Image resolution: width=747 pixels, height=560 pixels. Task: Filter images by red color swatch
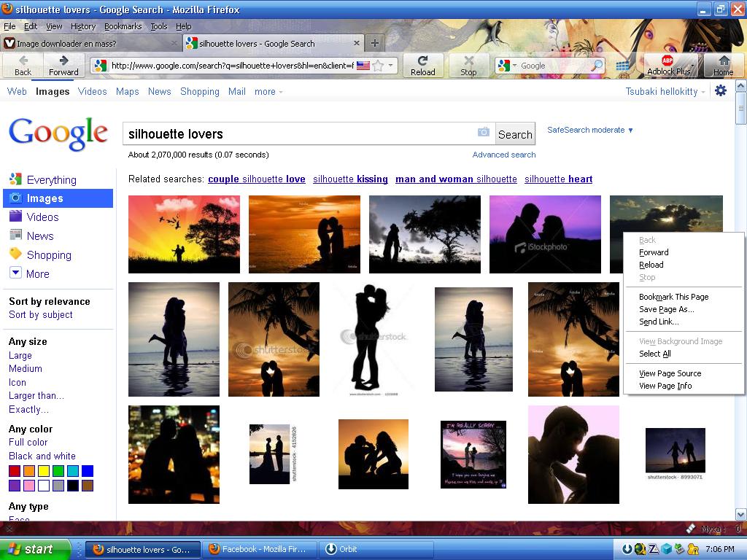coord(15,471)
